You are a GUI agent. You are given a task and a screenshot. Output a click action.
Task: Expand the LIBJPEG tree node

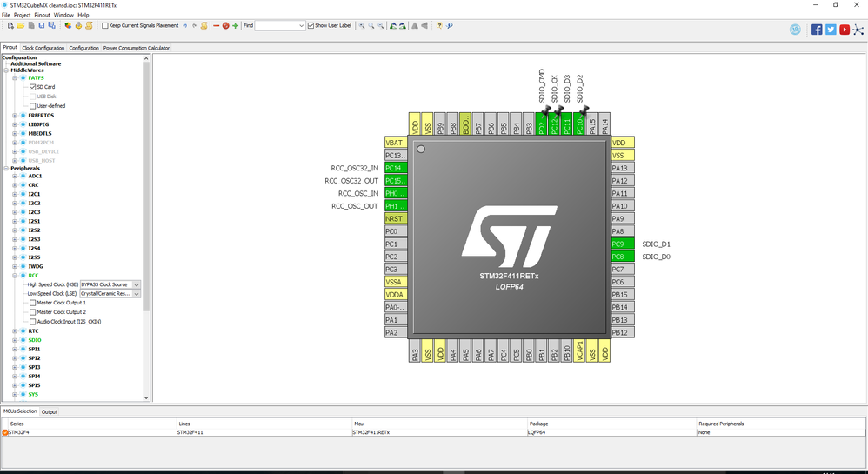15,124
